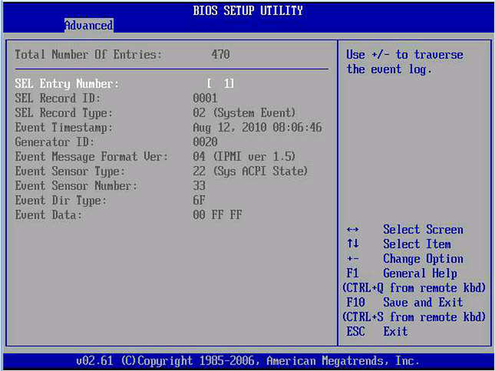Click Total Number Of Entries label

tap(88, 54)
